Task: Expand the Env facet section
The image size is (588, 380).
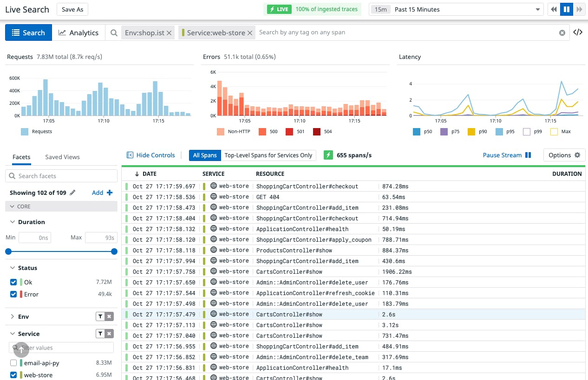Action: click(x=13, y=316)
